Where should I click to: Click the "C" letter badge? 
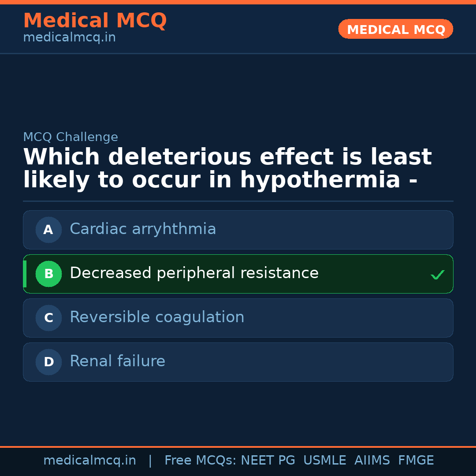[48, 318]
